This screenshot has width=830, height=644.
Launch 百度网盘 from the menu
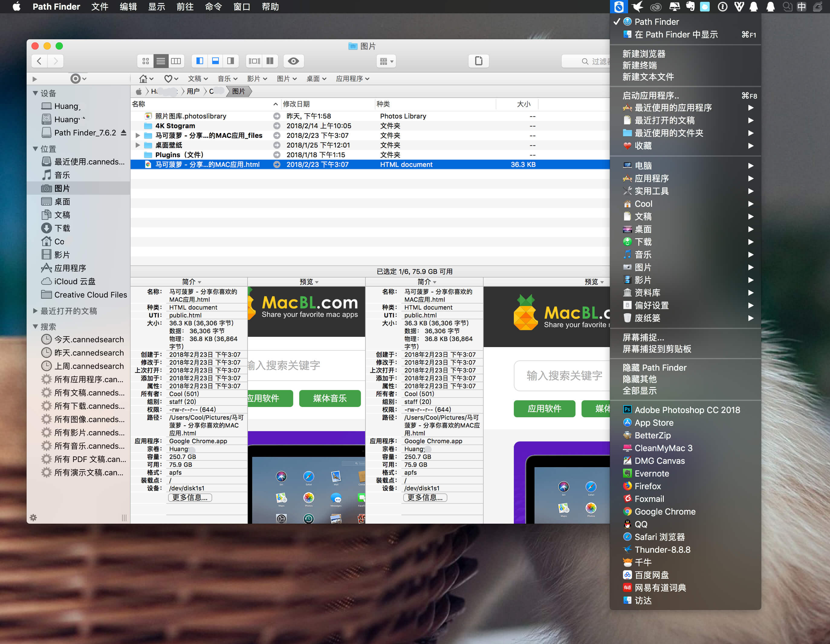pos(685,575)
